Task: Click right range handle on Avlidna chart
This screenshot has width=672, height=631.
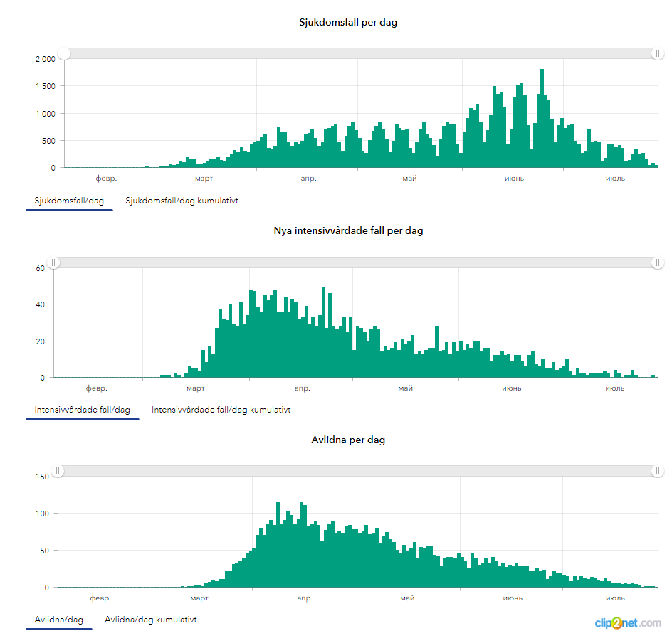Action: pyautogui.click(x=658, y=471)
